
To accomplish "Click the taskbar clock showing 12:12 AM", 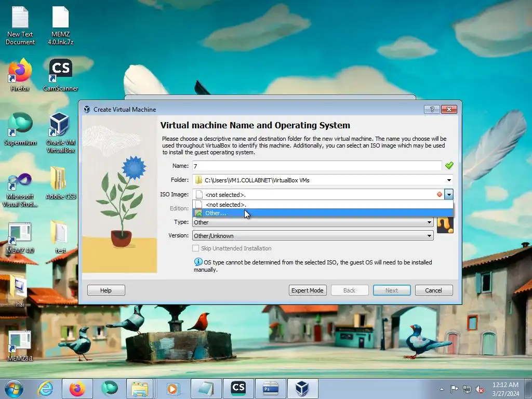I will pos(506,389).
